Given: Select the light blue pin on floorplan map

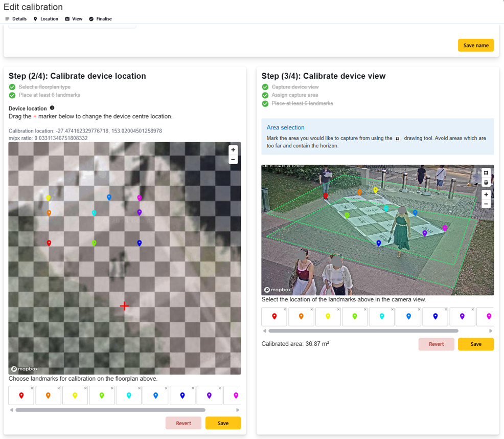Looking at the screenshot, I should [109, 197].
